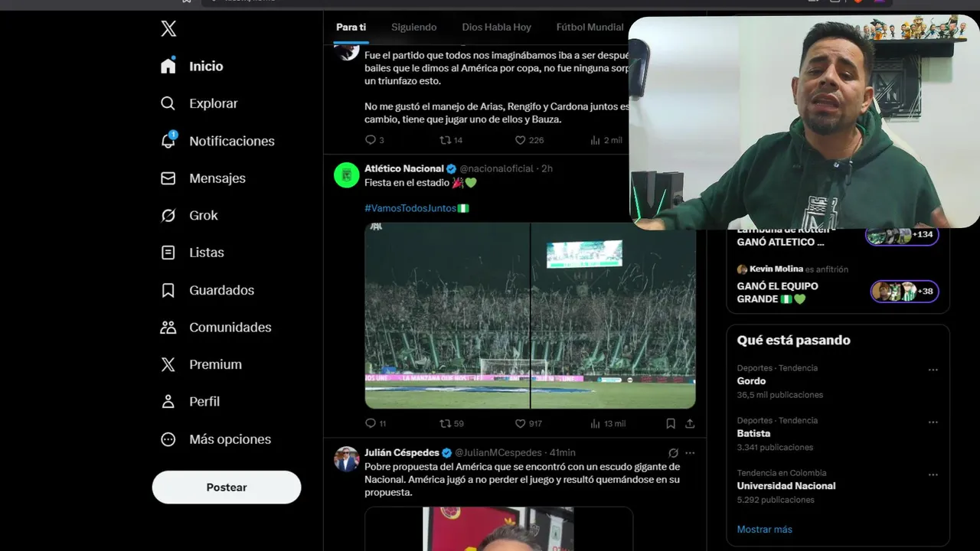Open Atlético Nacional's green avatar
The image size is (980, 551).
347,175
